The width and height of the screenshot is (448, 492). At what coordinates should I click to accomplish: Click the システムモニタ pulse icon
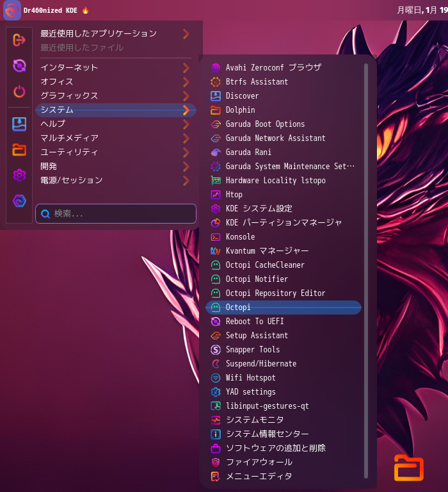coord(216,420)
